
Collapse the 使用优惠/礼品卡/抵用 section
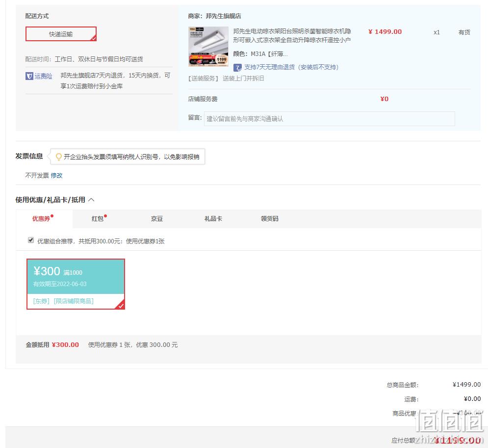[91, 200]
